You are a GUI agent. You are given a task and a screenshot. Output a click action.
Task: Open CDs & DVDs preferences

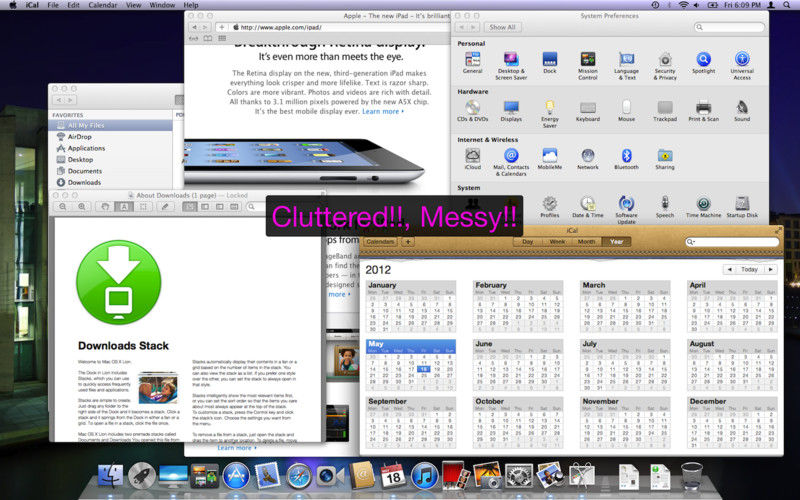[472, 111]
